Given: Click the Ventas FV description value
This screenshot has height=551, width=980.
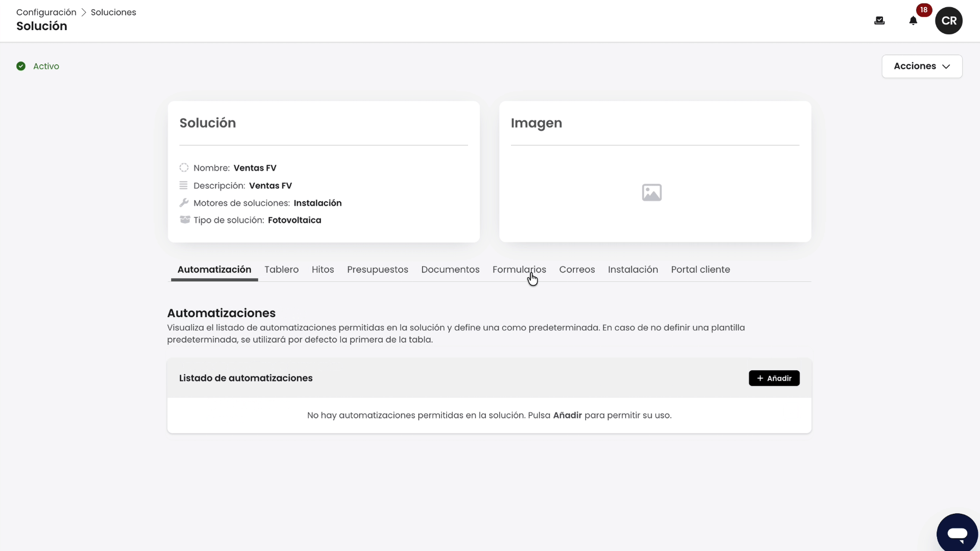Looking at the screenshot, I should pyautogui.click(x=270, y=186).
